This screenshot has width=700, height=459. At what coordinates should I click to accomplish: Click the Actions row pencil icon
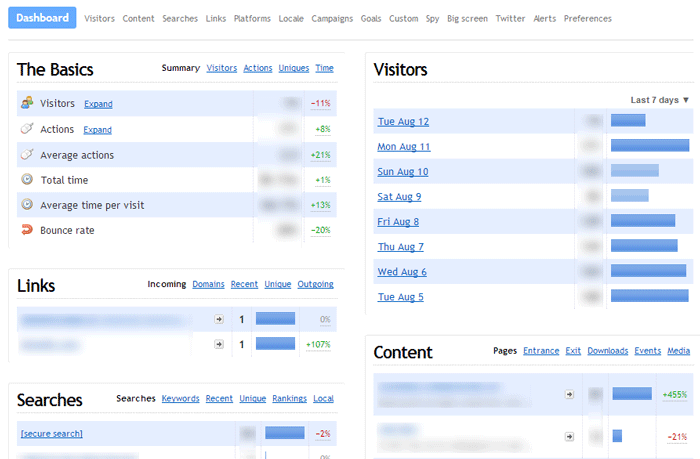click(27, 129)
